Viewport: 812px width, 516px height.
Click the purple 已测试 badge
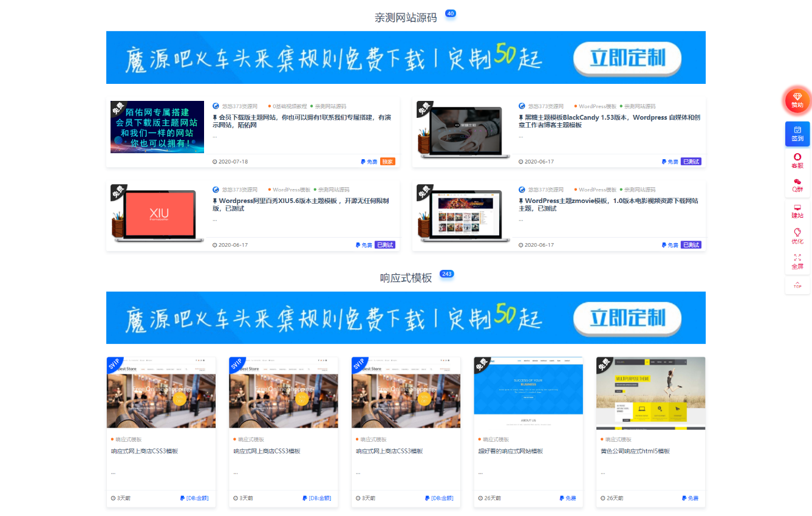[691, 161]
